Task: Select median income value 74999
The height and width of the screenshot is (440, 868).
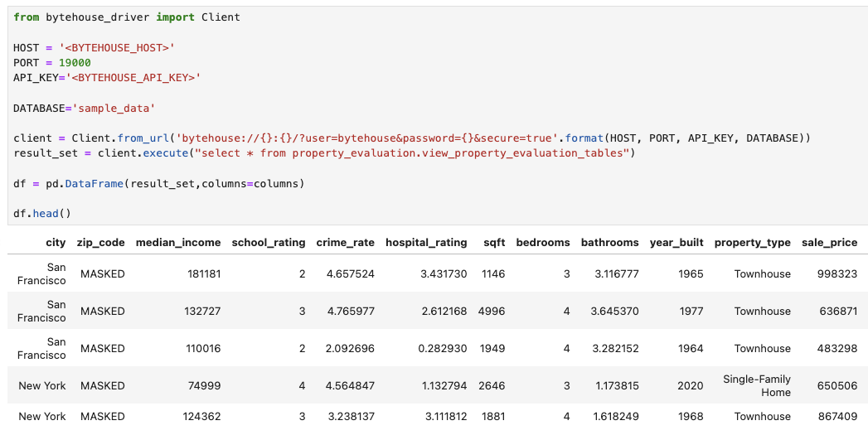Action: tap(206, 386)
